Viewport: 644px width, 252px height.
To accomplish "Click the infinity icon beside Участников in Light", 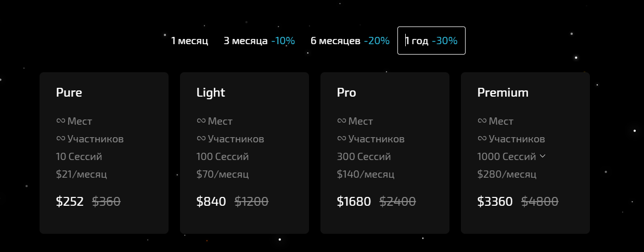I will 201,139.
